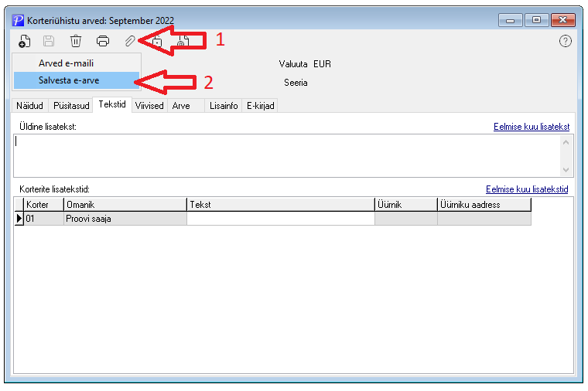The image size is (588, 391).
Task: Click the paperclip attachment icon
Action: coord(130,41)
